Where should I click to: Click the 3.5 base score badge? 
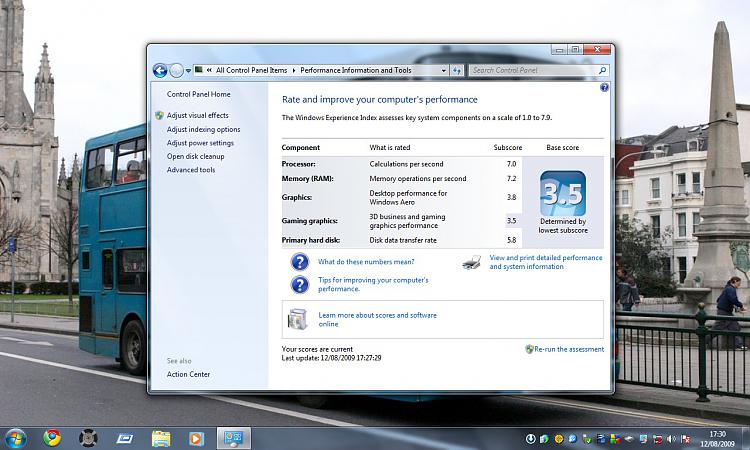coord(562,194)
